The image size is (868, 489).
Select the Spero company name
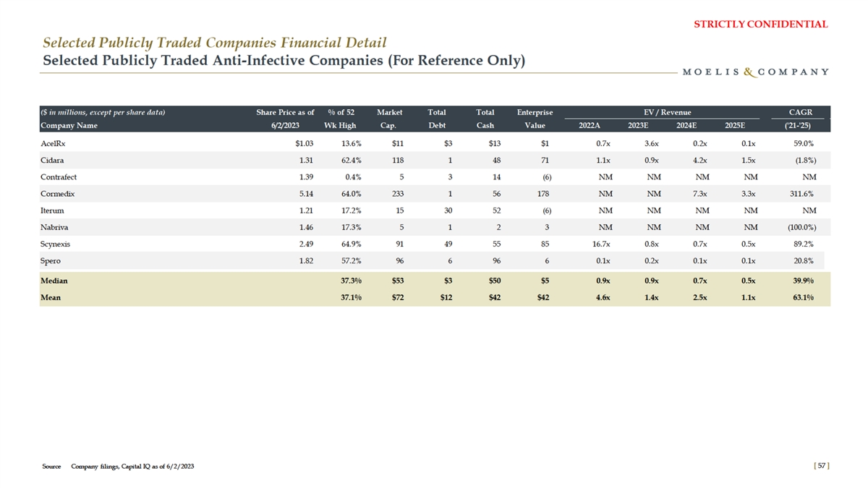coord(51,260)
